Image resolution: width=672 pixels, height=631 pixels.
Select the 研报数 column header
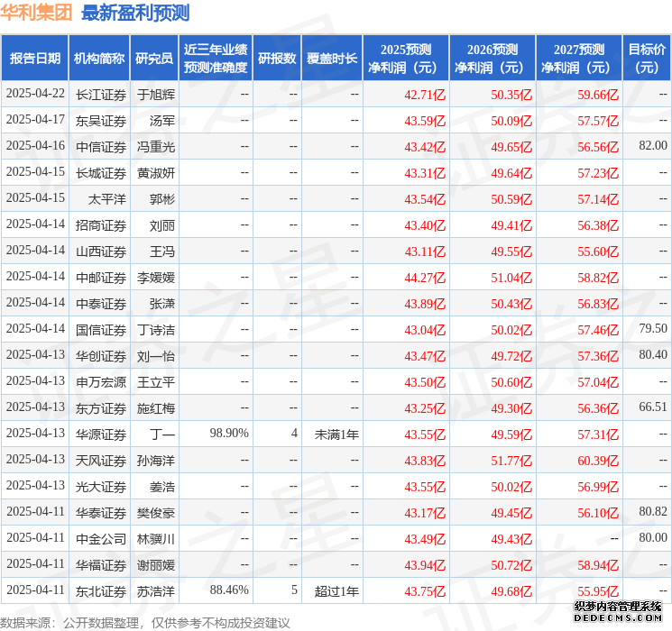coord(277,58)
